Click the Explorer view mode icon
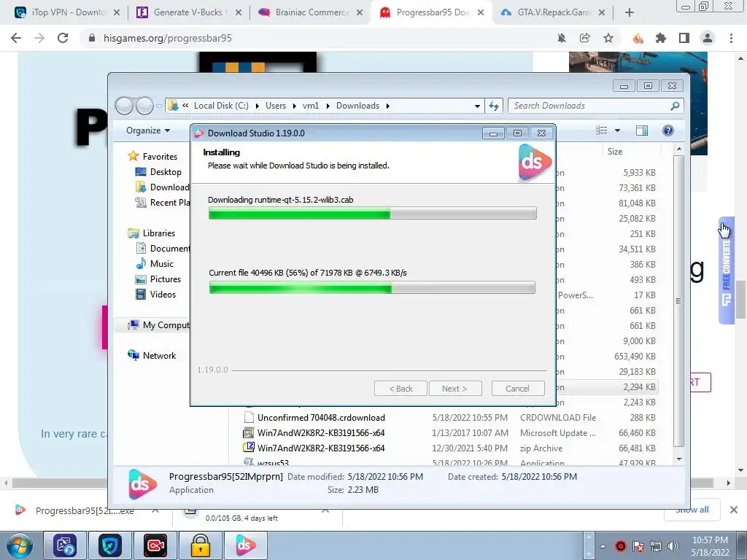 tap(602, 131)
